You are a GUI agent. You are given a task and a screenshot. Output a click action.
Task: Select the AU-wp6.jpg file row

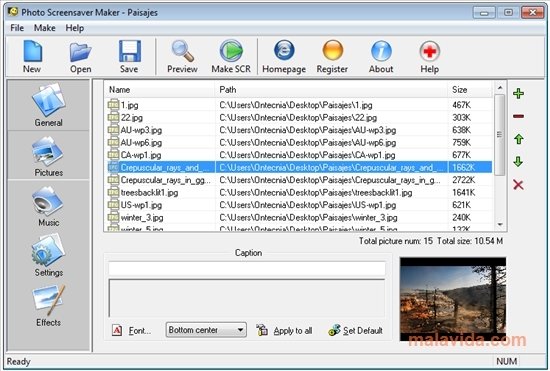(299, 143)
